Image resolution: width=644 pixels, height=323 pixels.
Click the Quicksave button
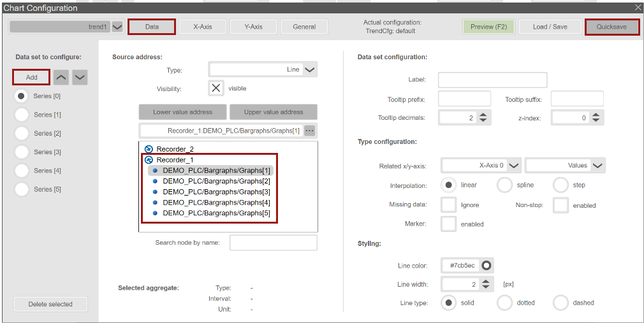click(x=611, y=27)
